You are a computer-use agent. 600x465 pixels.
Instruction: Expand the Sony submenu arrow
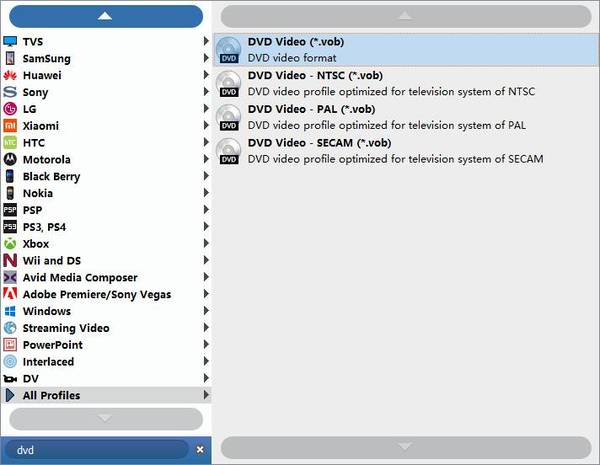206,91
